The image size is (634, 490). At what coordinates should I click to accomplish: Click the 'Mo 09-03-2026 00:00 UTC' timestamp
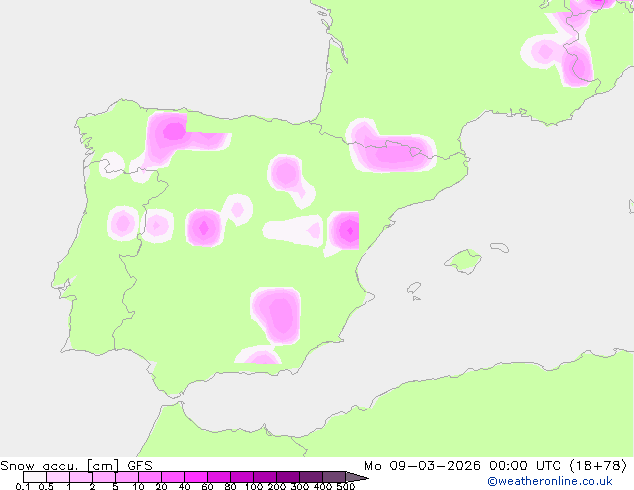(465, 466)
